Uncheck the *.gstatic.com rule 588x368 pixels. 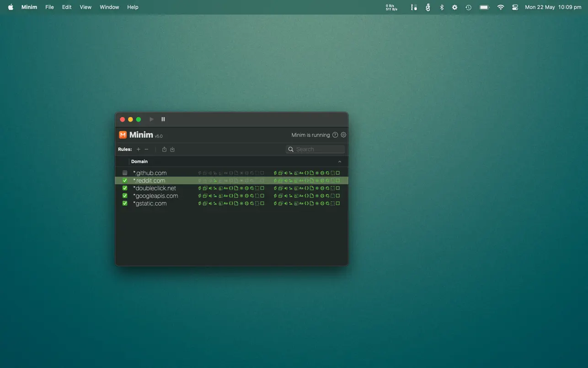(124, 203)
